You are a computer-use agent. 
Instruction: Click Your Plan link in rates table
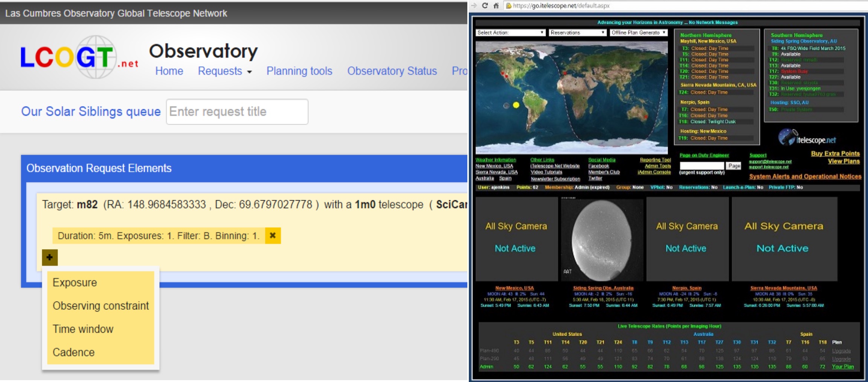[843, 367]
